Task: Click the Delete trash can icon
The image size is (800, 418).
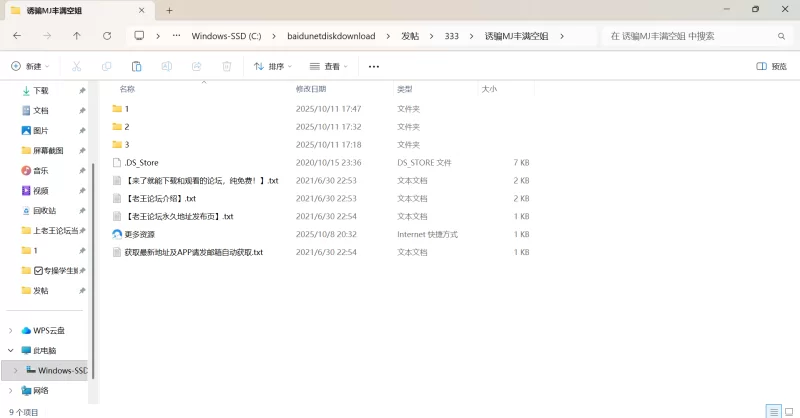Action: coord(227,66)
